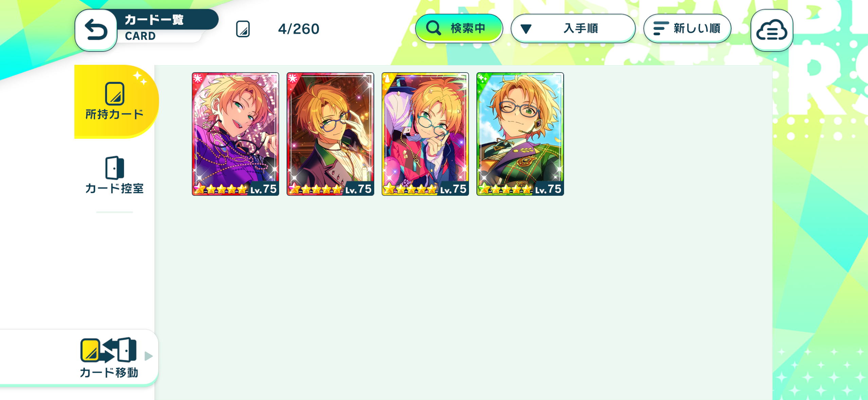Go back using the return arrow icon
The image size is (868, 400).
[96, 30]
